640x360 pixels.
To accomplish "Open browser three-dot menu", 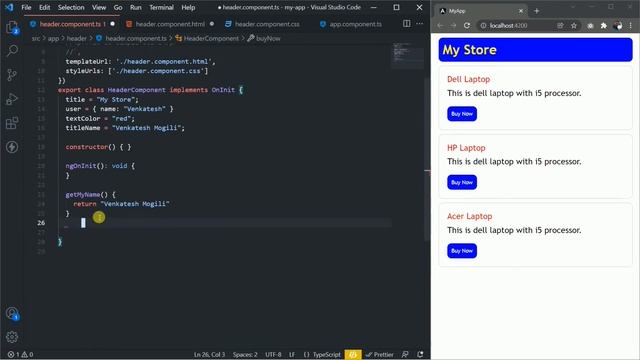I will (631, 26).
